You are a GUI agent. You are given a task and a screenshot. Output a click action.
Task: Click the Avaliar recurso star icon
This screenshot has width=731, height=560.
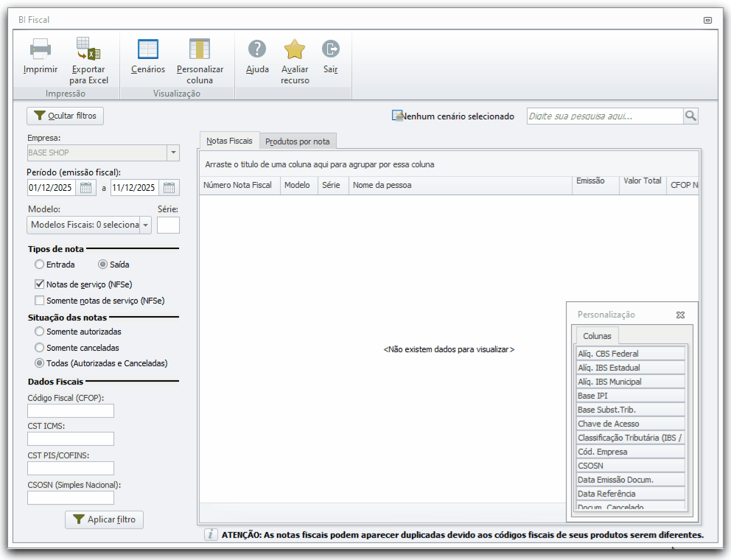(295, 49)
